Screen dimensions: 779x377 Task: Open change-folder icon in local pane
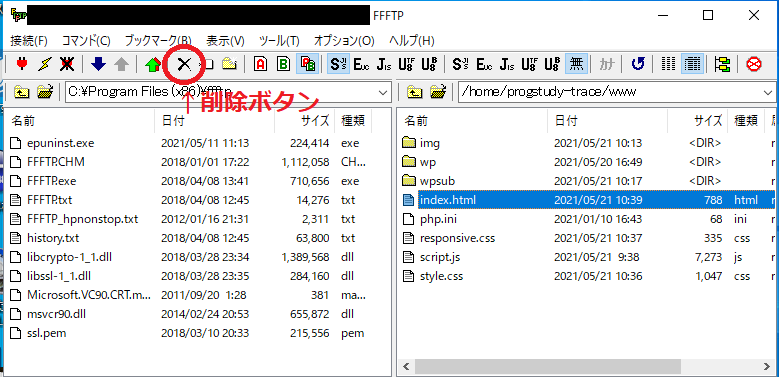coord(45,91)
